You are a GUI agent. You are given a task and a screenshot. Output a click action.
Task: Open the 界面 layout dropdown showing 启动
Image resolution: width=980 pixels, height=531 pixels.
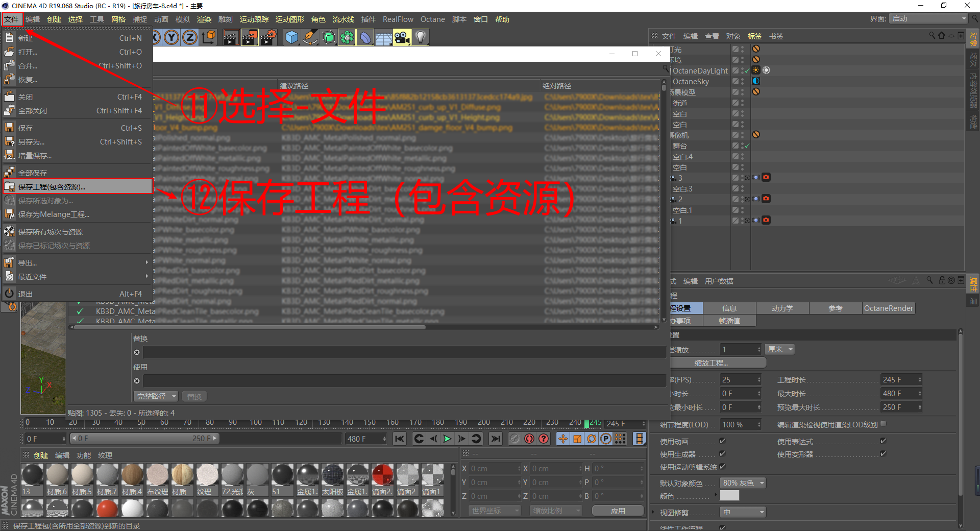coord(928,18)
